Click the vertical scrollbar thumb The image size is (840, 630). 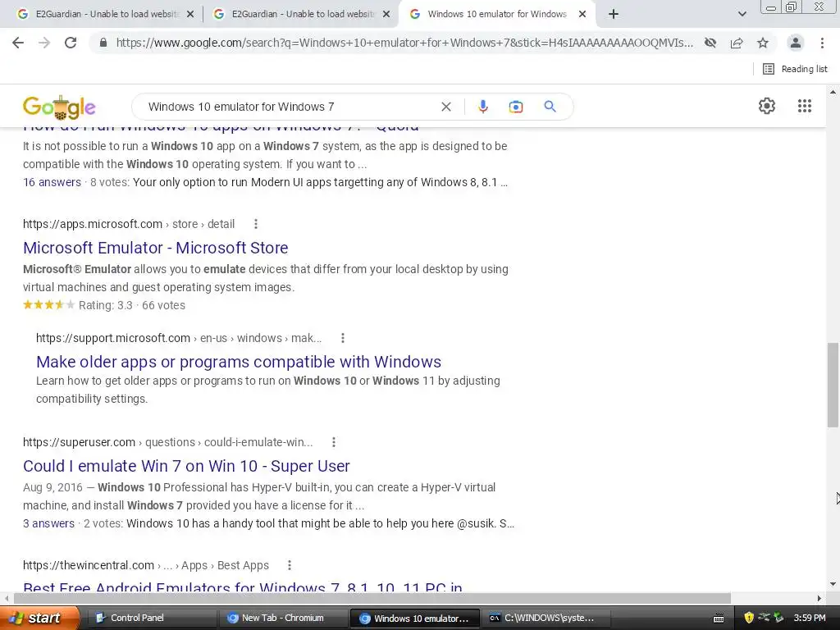click(x=833, y=385)
